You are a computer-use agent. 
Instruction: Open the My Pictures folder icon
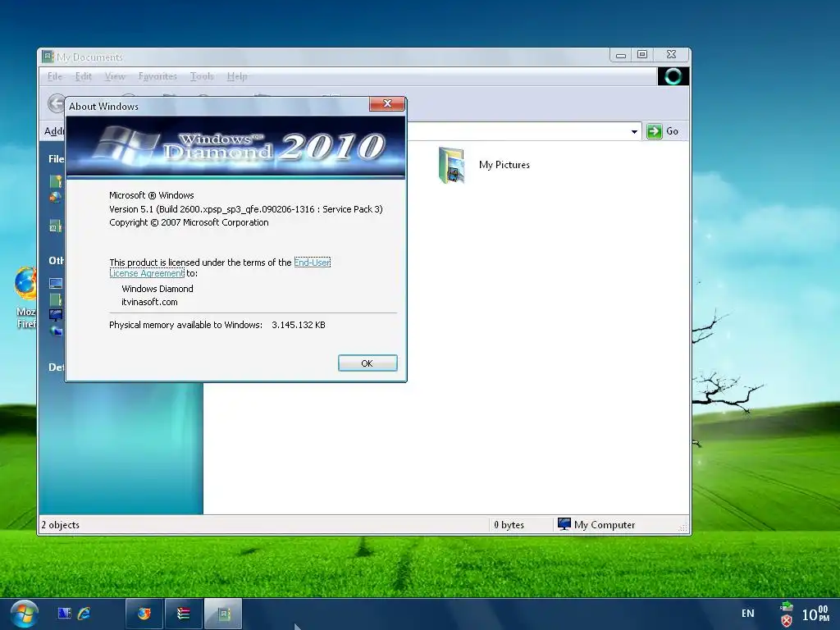(x=452, y=165)
